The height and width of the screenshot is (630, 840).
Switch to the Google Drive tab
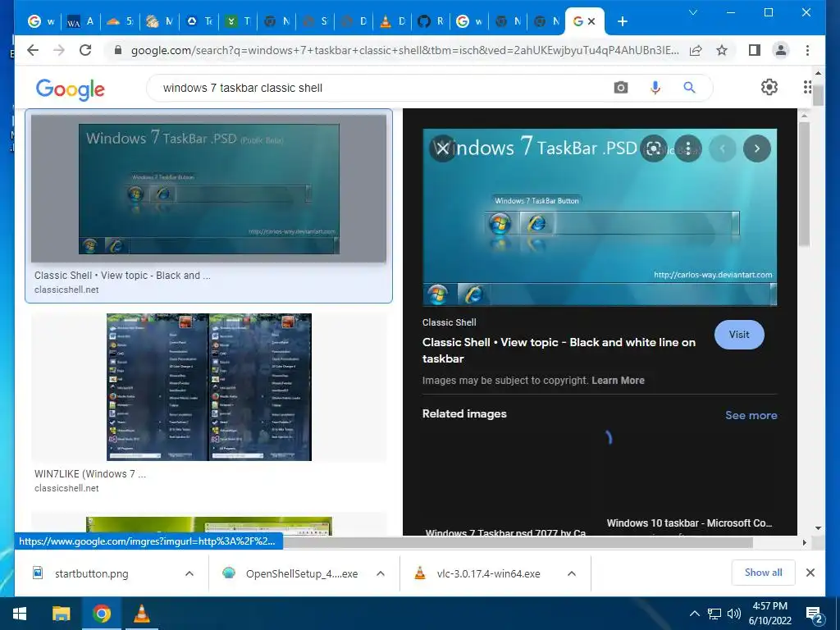coord(199,21)
